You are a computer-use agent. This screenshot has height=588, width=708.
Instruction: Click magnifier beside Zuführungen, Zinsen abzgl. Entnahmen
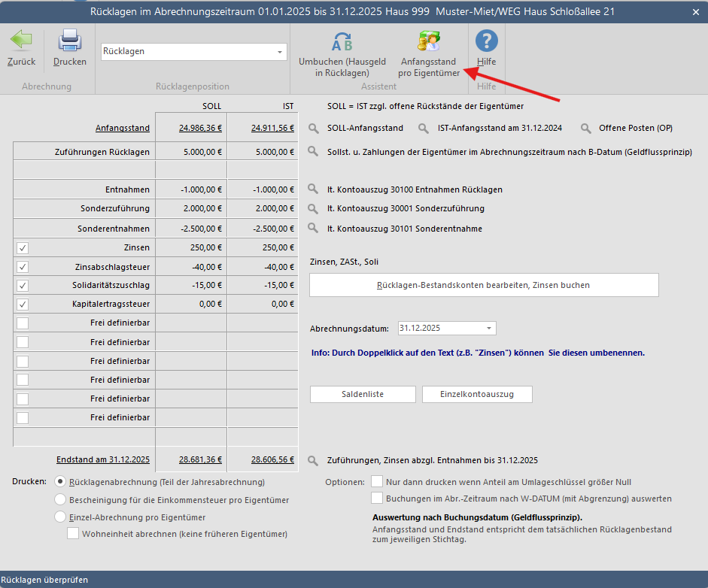tap(313, 460)
